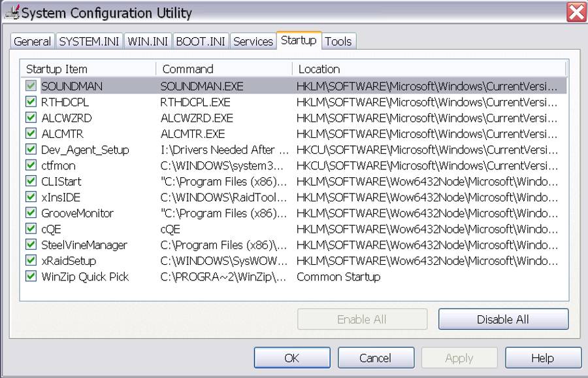Sort by the Location column header
588x378 pixels.
click(x=429, y=69)
